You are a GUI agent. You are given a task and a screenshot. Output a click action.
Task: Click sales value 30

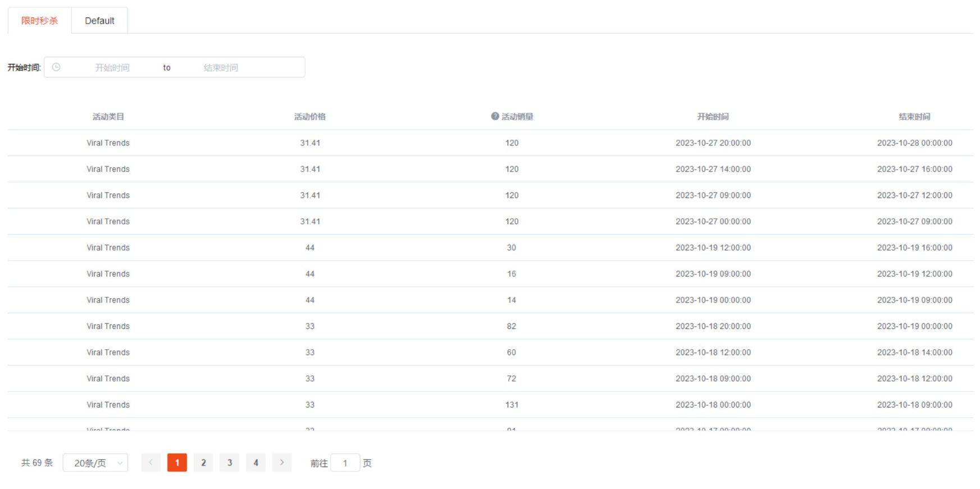coord(512,248)
